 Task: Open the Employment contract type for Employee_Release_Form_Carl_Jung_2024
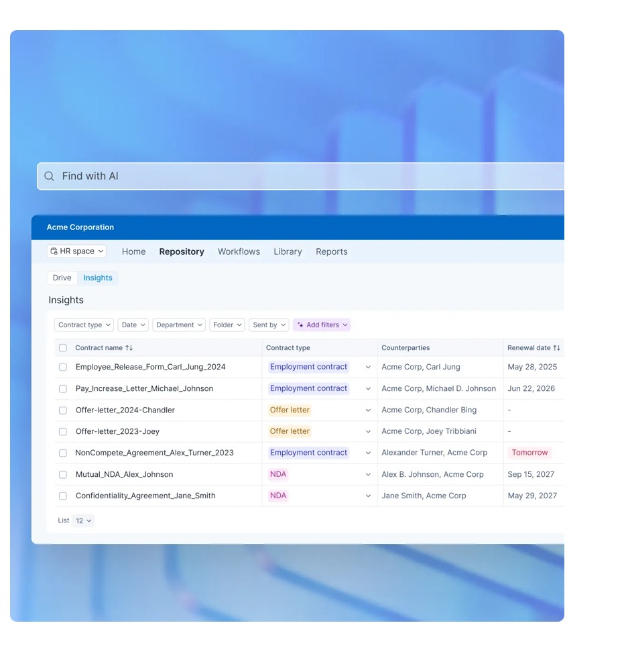[308, 367]
